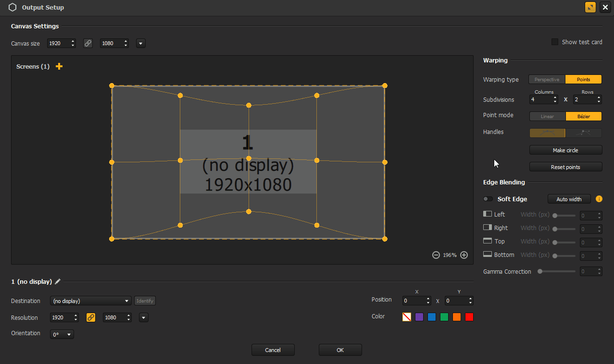
Task: Zoom in the canvas preview
Action: click(464, 255)
